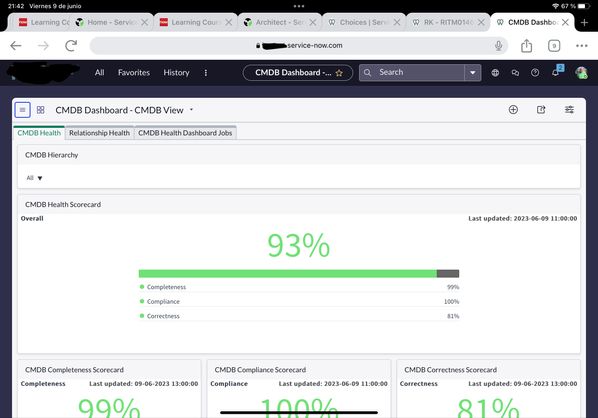Screen dimensions: 598x418
Task: Click the overall health progress bar
Action: [x=299, y=273]
